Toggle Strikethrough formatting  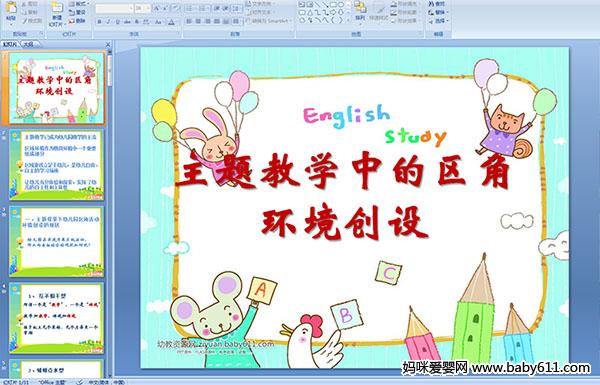[127, 22]
